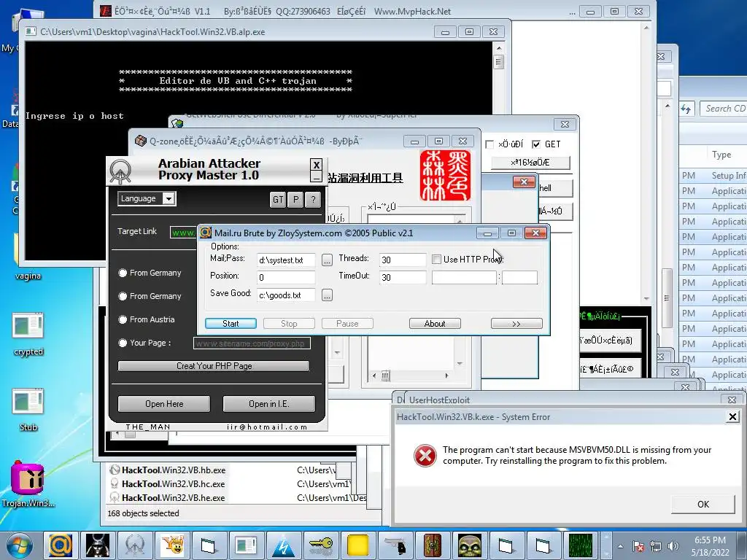This screenshot has width=747, height=560.
Task: Select first From Germany radio button
Action: pos(123,273)
